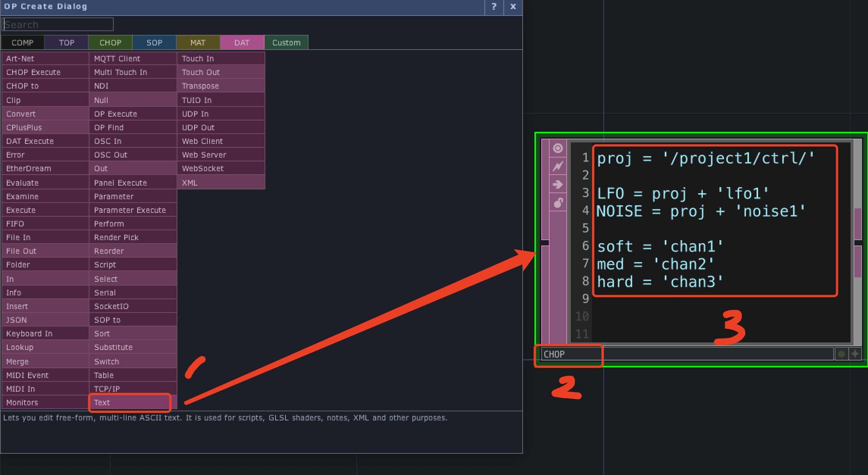868x475 pixels.
Task: Open the Custom operator tab
Action: click(286, 42)
